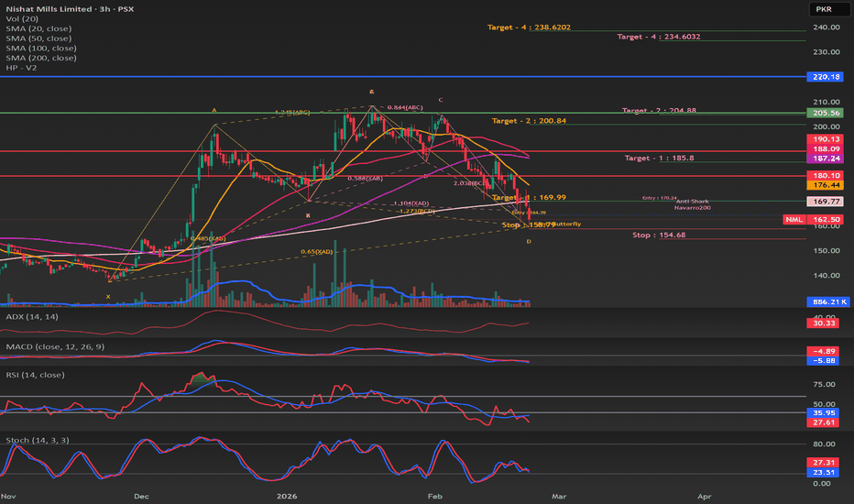
Task: Click the Target - 2 : 200.84 label
Action: pyautogui.click(x=529, y=121)
